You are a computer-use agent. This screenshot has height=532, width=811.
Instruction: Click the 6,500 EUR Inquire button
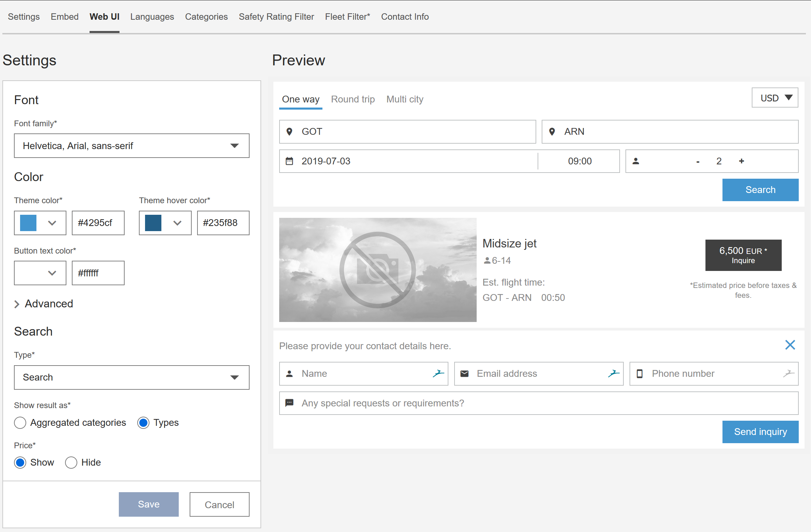coord(743,255)
